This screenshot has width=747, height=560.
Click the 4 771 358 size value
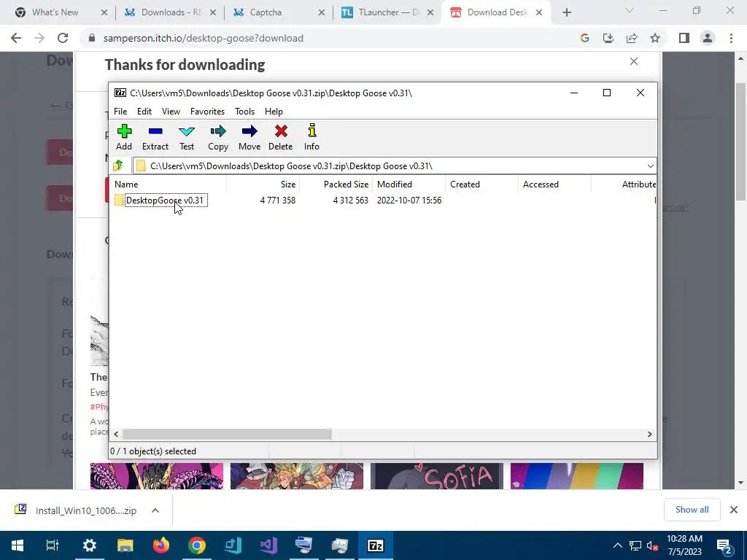(278, 201)
